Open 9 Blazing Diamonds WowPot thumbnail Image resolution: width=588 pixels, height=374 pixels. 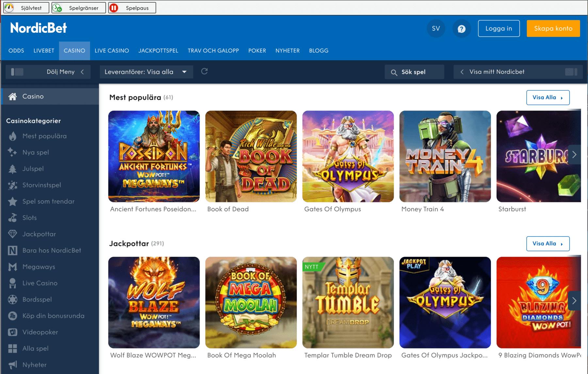coord(539,302)
